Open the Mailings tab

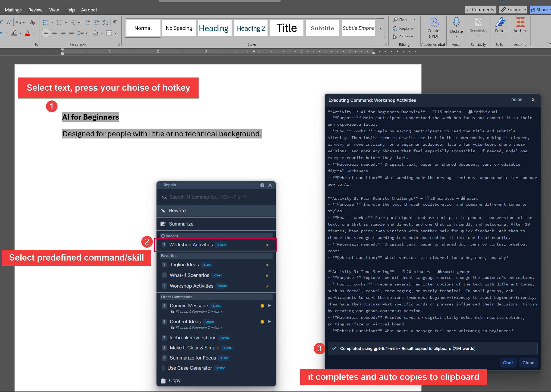13,10
